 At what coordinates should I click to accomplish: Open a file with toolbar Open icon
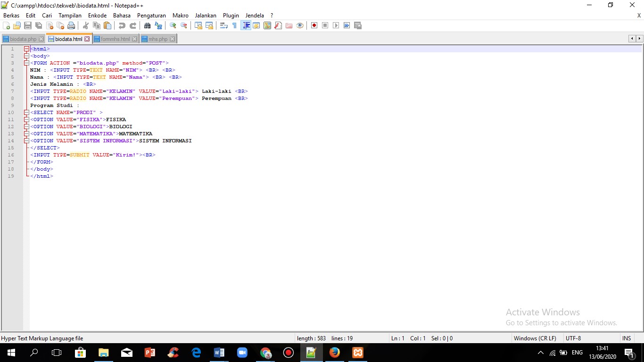17,25
